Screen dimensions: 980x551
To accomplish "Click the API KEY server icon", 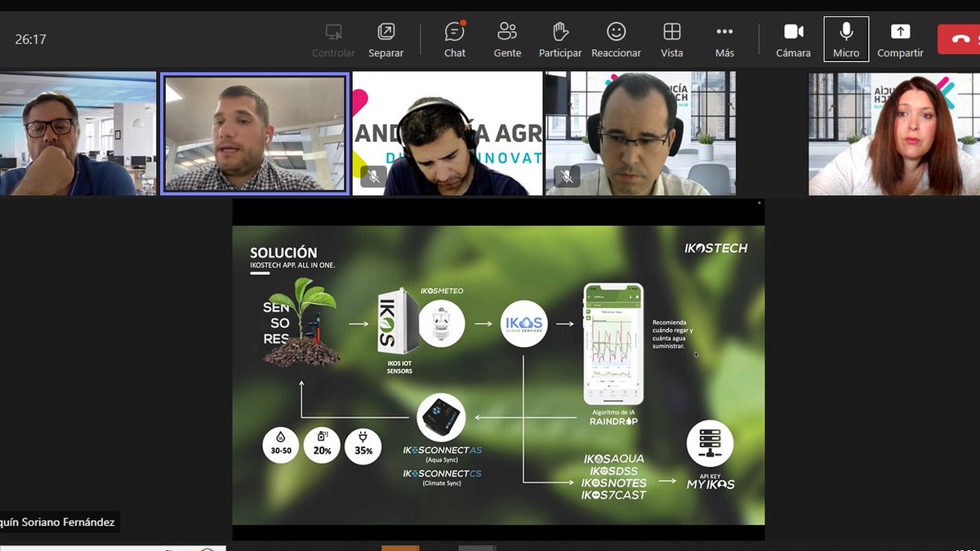I will [x=710, y=444].
